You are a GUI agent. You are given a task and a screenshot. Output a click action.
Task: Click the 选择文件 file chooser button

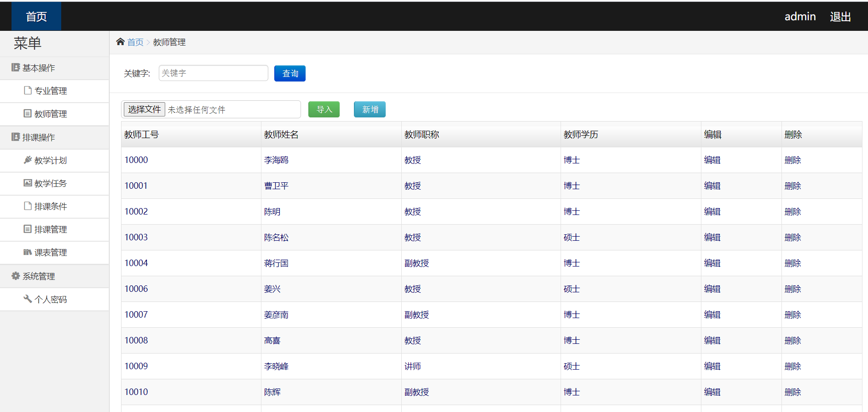[144, 110]
